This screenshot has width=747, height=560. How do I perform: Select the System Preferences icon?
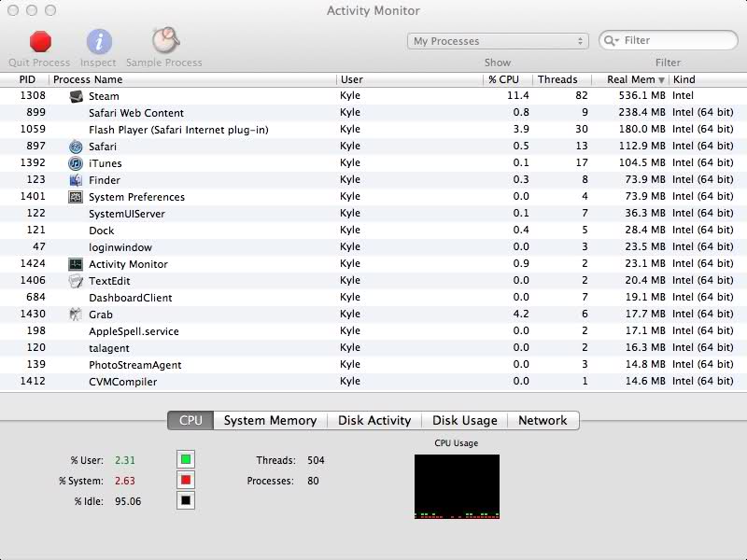pos(76,197)
